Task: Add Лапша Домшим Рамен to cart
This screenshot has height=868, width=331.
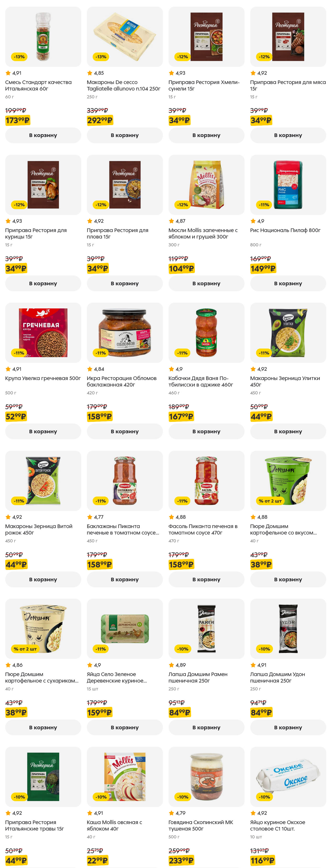Action: coord(206,727)
